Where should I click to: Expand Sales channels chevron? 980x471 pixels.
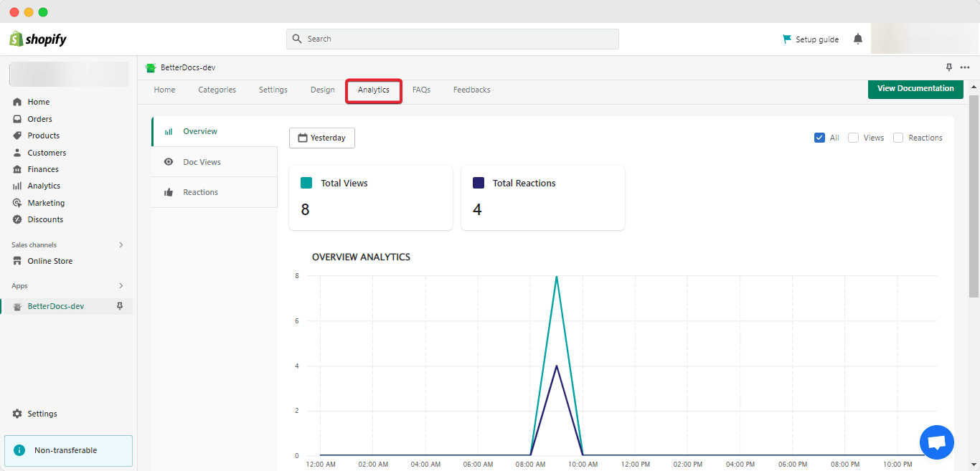coord(121,244)
